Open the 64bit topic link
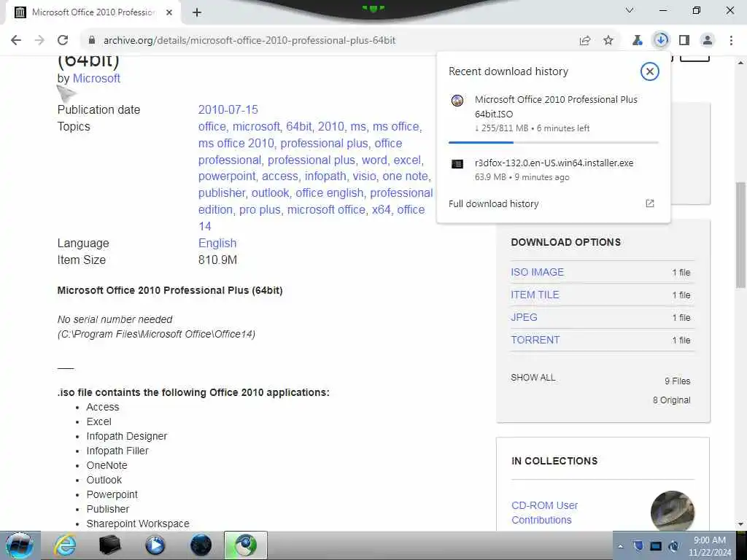The width and height of the screenshot is (747, 560). [298, 127]
